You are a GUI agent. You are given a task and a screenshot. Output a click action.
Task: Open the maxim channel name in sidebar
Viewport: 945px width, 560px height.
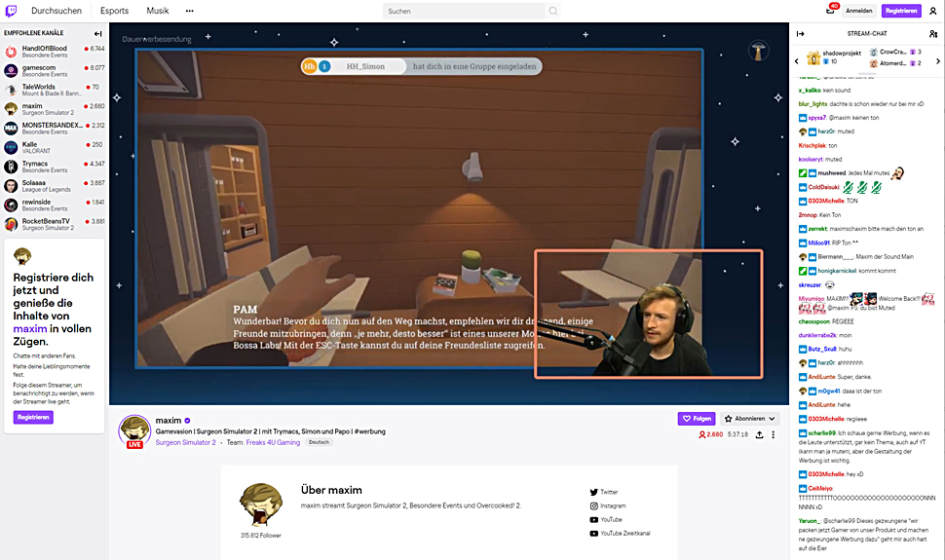click(32, 106)
